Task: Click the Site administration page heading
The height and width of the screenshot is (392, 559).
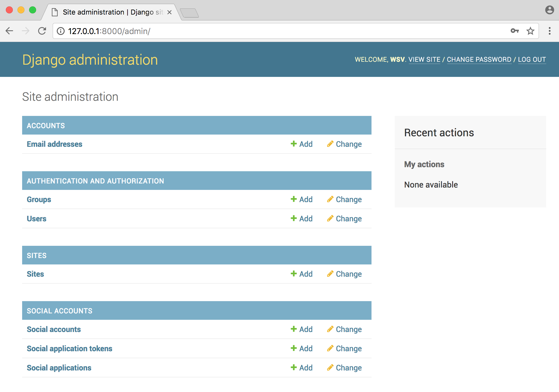Action: [x=70, y=97]
